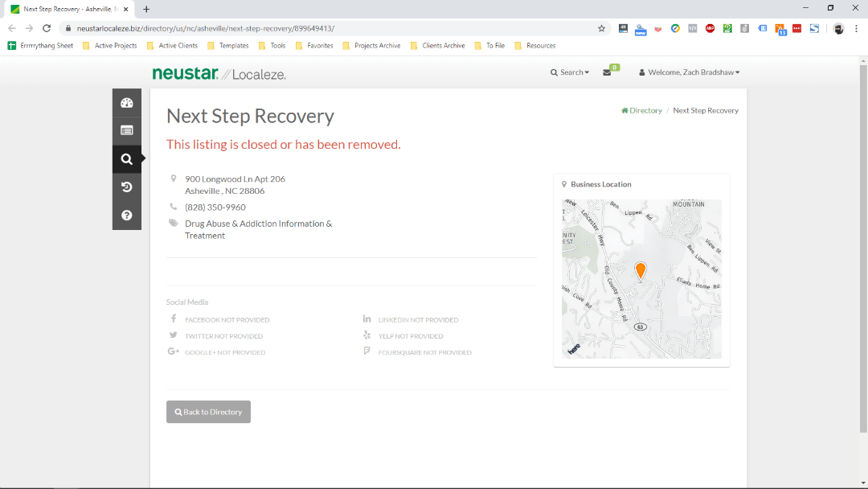Open the Tools bookmarks folder
Screen dimensions: 868x489
pos(272,45)
